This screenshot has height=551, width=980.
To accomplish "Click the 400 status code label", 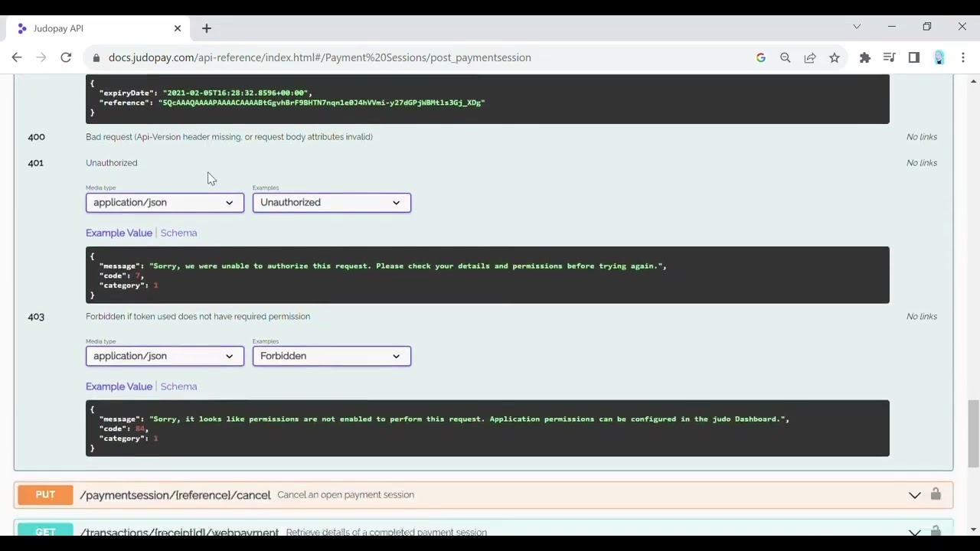I will 36,137.
